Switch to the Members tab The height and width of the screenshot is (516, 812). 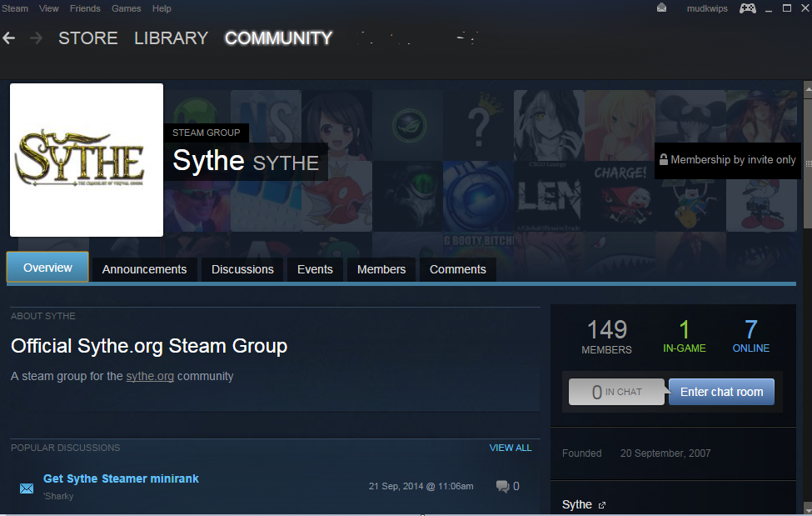pyautogui.click(x=381, y=269)
